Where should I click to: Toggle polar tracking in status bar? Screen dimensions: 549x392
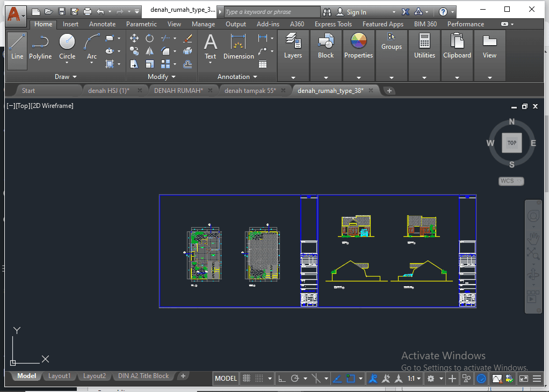pyautogui.click(x=295, y=379)
